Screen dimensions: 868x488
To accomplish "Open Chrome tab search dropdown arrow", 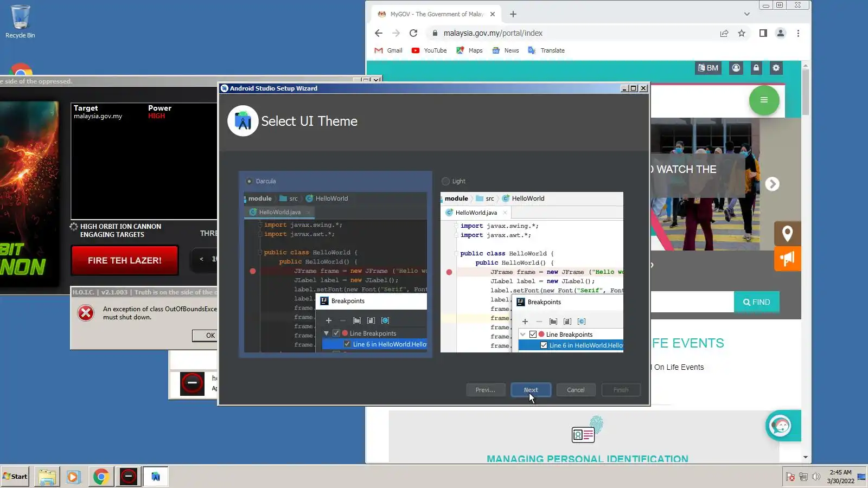I will (x=747, y=14).
